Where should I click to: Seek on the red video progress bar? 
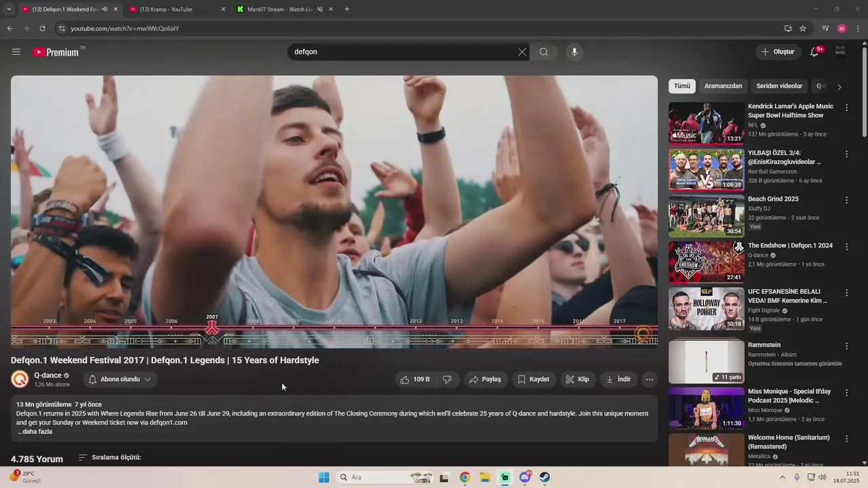coord(334,328)
